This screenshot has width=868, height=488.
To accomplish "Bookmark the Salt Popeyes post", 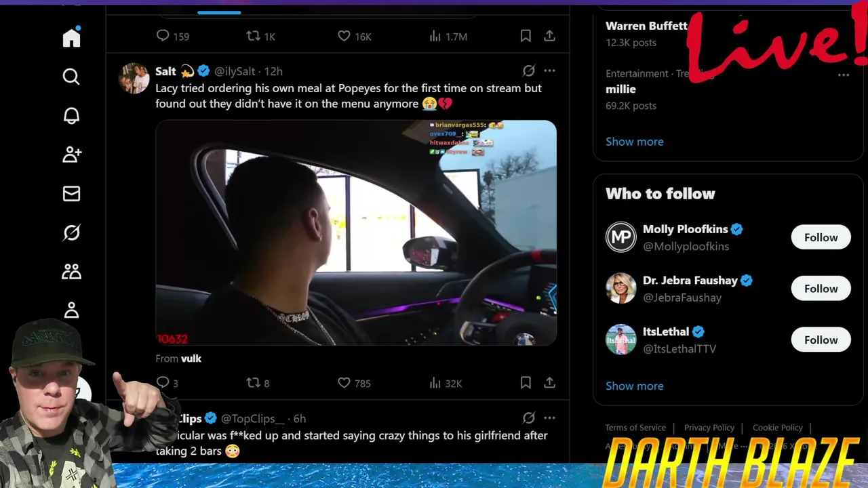I will 526,383.
